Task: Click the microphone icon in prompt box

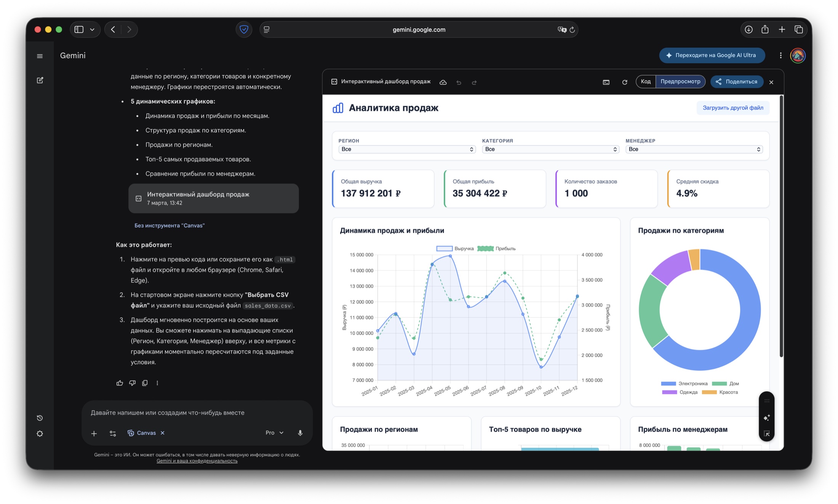Action: pos(300,433)
